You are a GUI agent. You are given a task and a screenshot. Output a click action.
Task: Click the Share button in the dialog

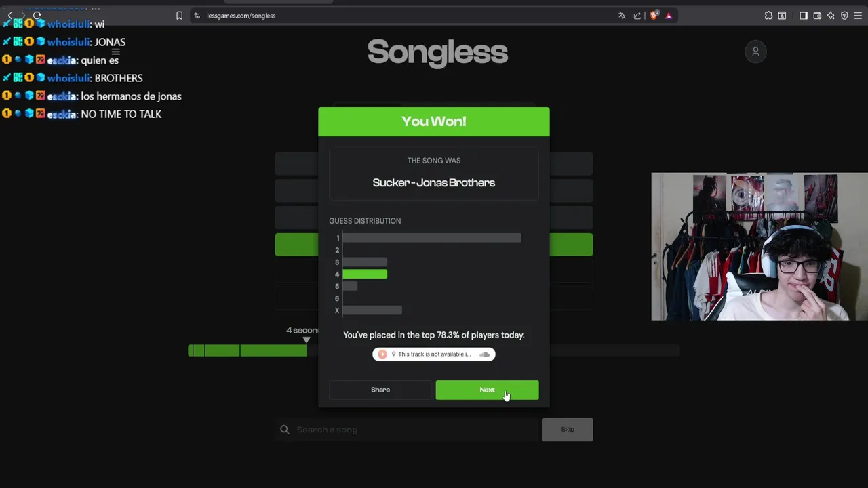click(380, 390)
